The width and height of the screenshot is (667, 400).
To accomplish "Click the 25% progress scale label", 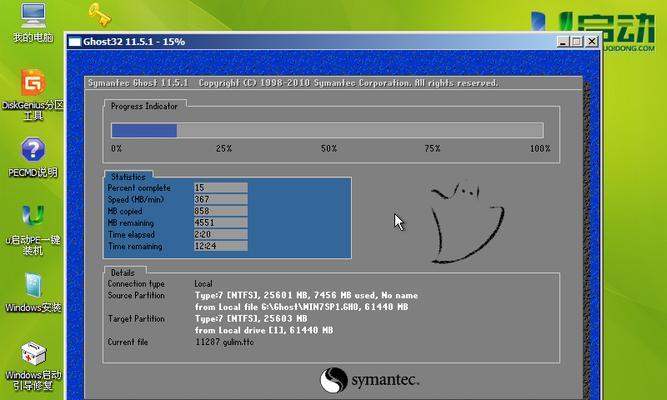I will click(x=224, y=149).
